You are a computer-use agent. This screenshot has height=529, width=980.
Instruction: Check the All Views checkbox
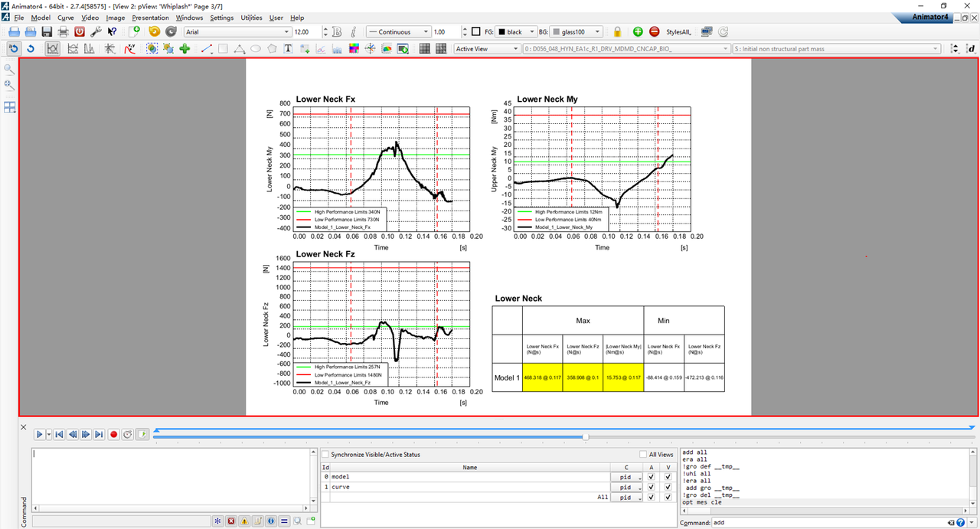click(x=644, y=455)
